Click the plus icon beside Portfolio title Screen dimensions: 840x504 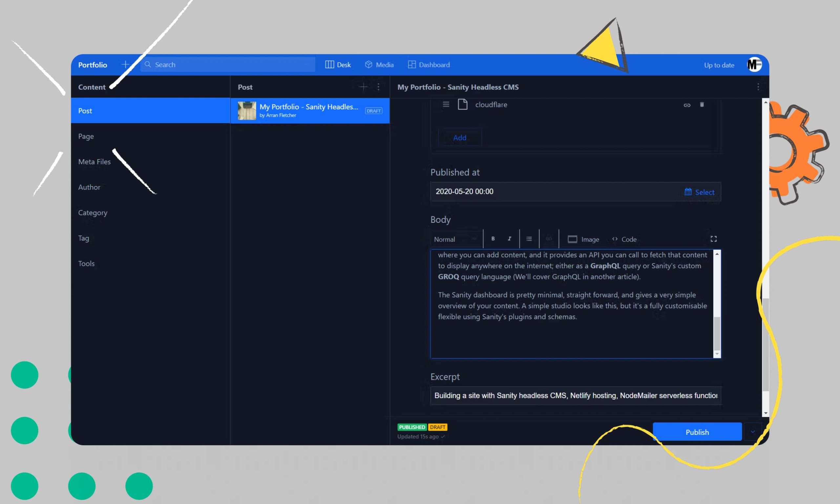coord(125,65)
